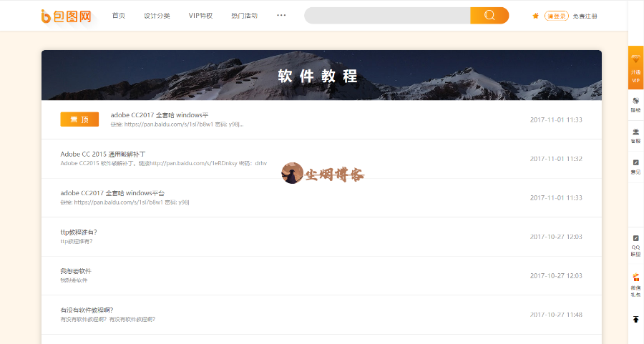
Task: Click the date beside ttp教程谁有 post
Action: (556, 237)
